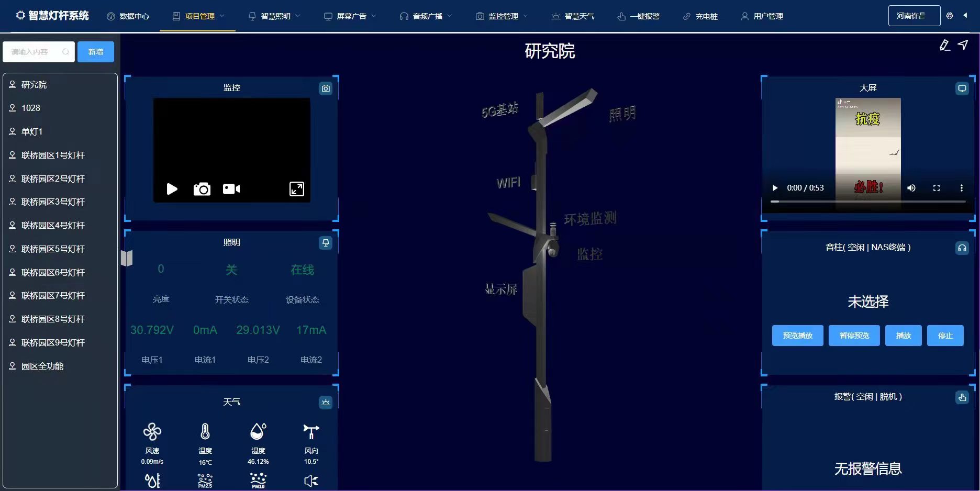Mute the big screen video
980x491 pixels.
911,188
